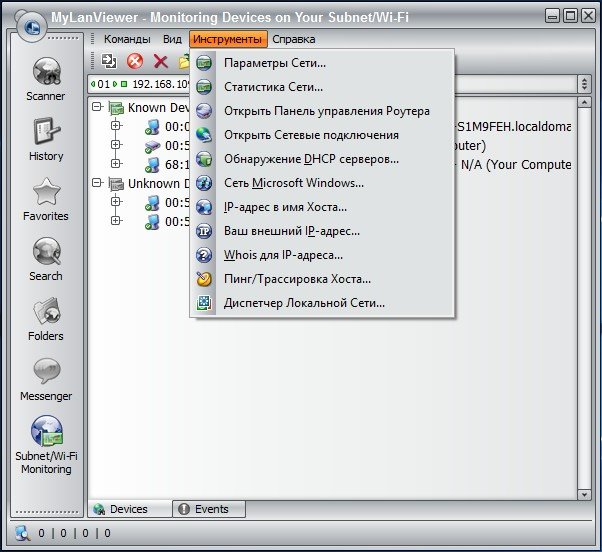This screenshot has width=602, height=552.
Task: Switch to the Devices tab
Action: point(129,509)
